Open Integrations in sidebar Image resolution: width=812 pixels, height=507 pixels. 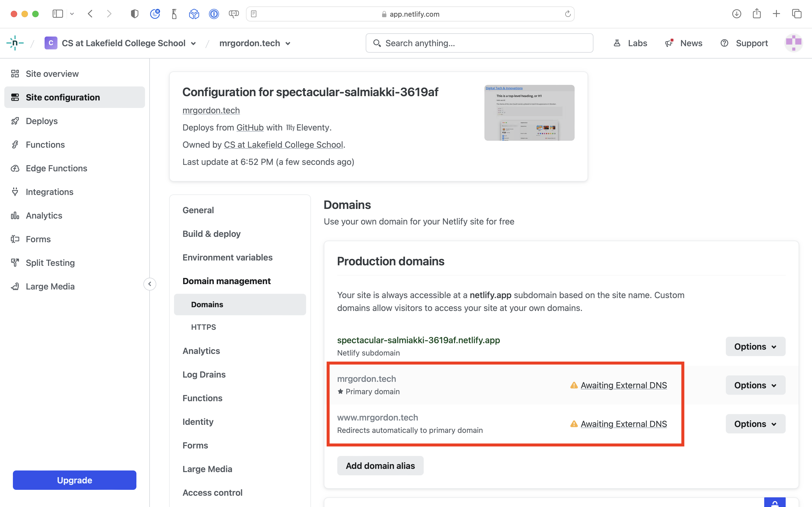[x=74, y=192]
